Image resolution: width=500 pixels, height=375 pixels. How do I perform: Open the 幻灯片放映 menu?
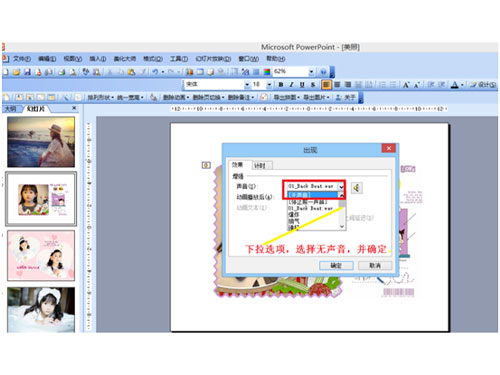pos(213,59)
